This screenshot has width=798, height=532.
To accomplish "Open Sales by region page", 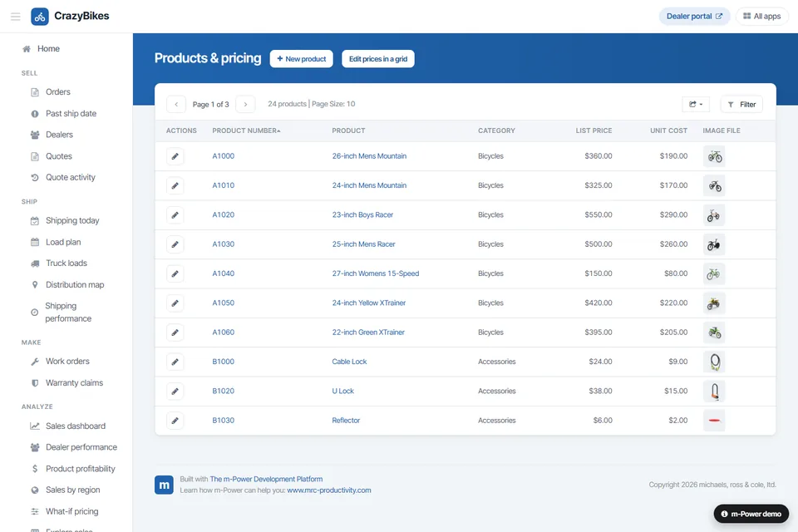I will 66,490.
